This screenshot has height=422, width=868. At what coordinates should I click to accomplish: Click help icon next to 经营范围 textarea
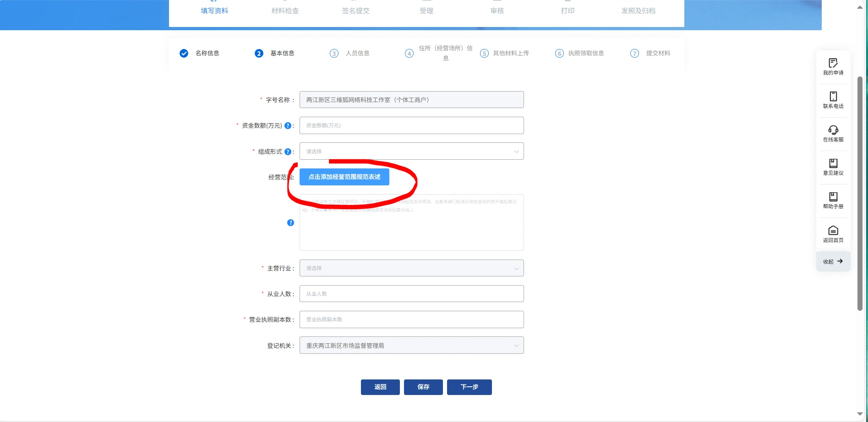pos(290,223)
